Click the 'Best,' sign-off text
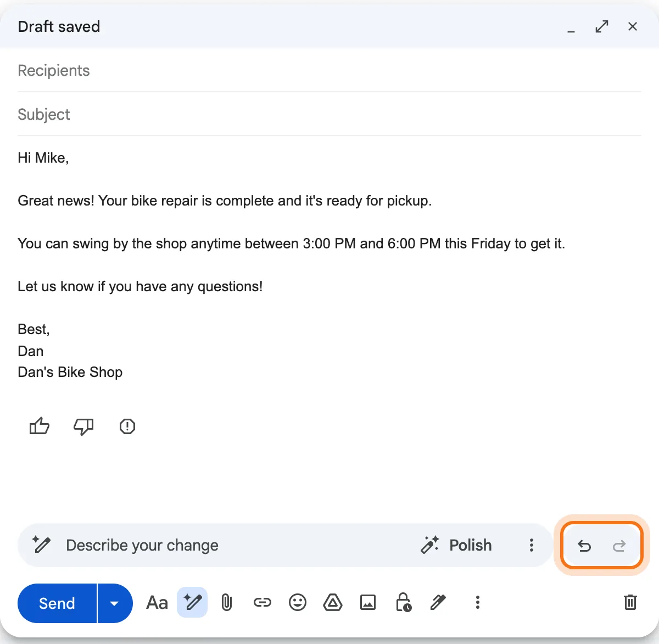659x644 pixels. [x=34, y=329]
